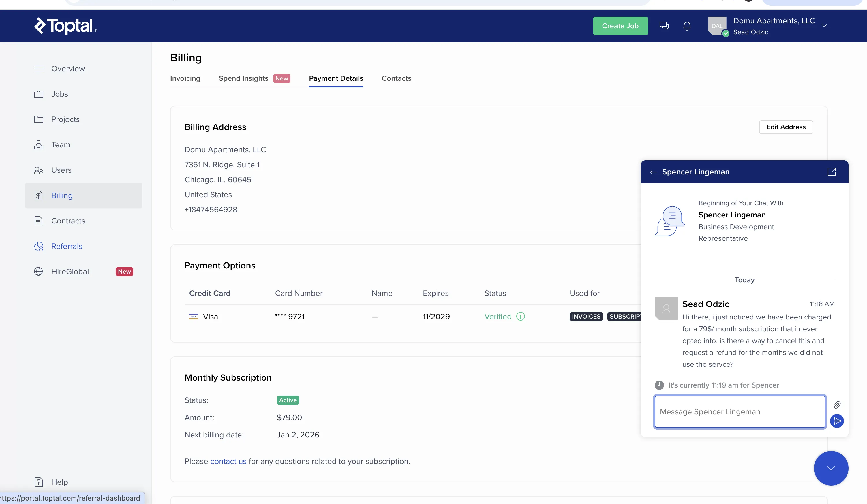Switch to the Spend Insights tab

243,78
